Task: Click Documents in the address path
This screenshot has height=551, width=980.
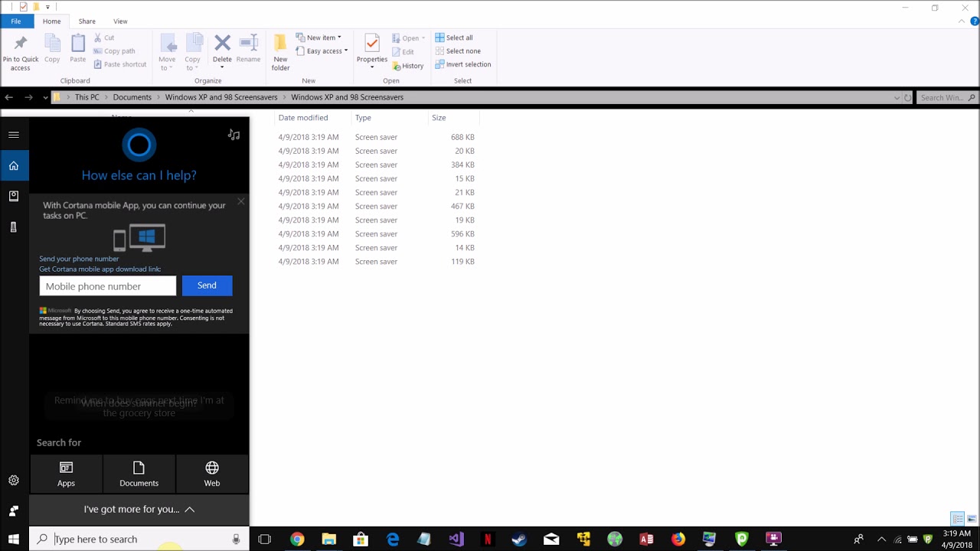Action: click(132, 97)
